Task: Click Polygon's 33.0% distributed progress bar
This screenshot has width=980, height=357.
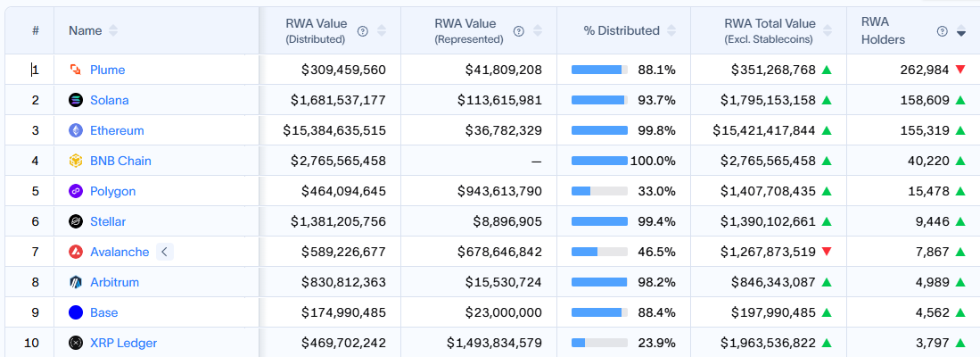Action: pos(599,191)
